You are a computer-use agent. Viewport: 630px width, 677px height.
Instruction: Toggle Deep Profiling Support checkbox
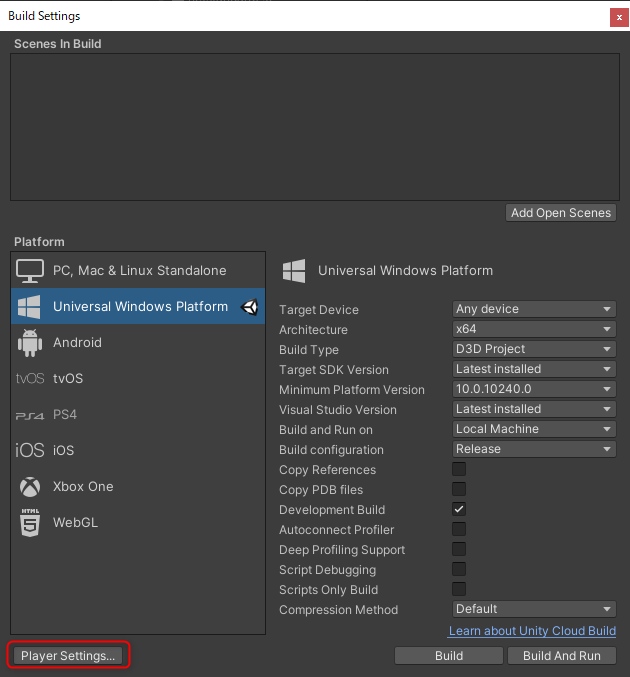coord(459,549)
